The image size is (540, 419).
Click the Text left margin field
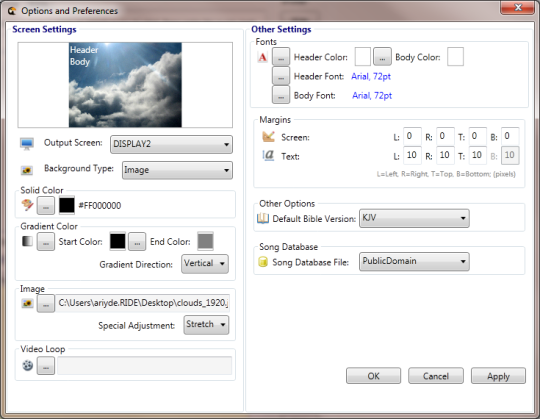point(412,155)
